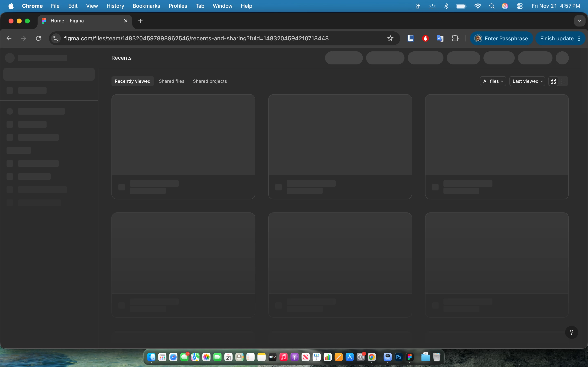Open a new browser tab
The height and width of the screenshot is (367, 588).
coord(140,21)
